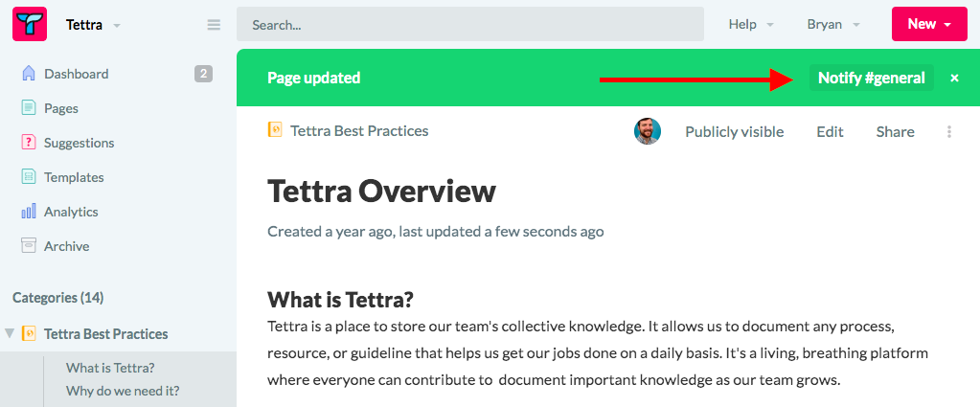This screenshot has height=407, width=980.
Task: View the Analytics bar chart icon
Action: (x=29, y=212)
